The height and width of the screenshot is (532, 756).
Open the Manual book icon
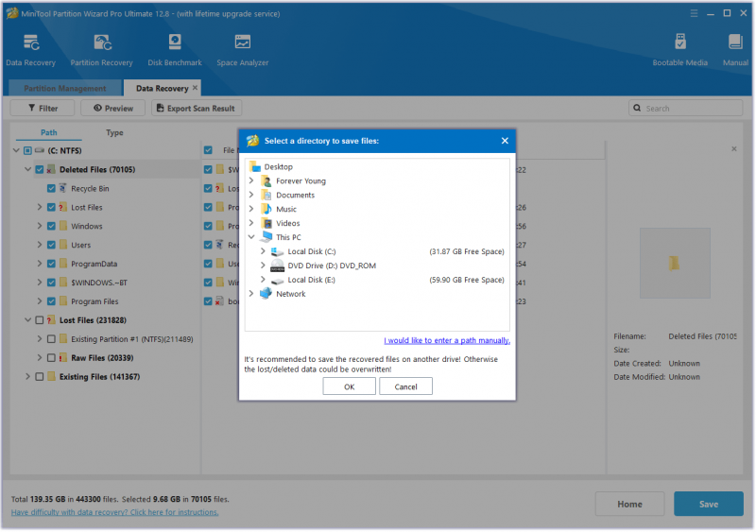point(735,43)
